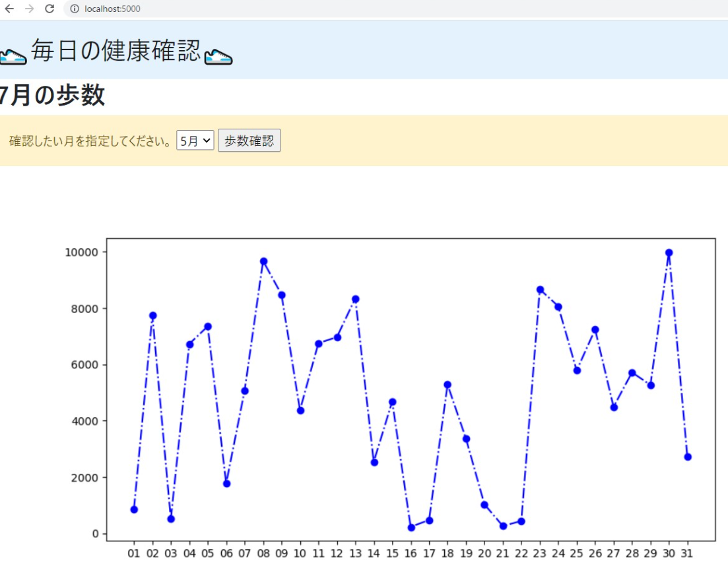Click the 15 x-axis tick label

pyautogui.click(x=393, y=553)
